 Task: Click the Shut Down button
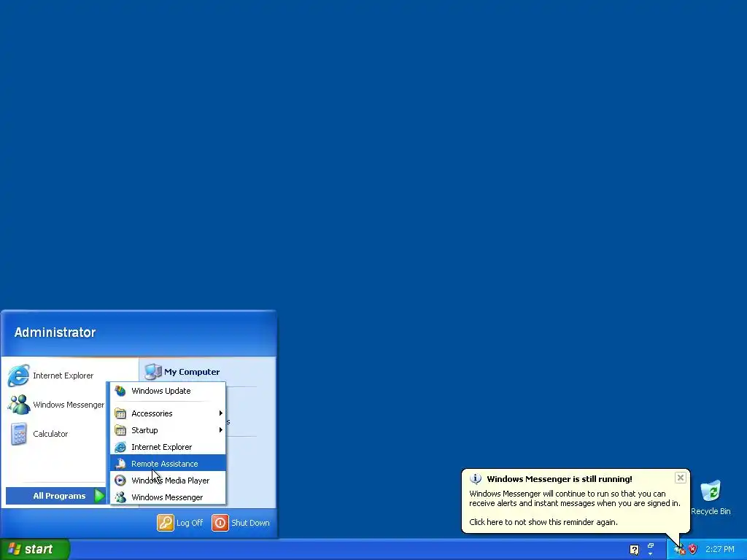click(241, 523)
